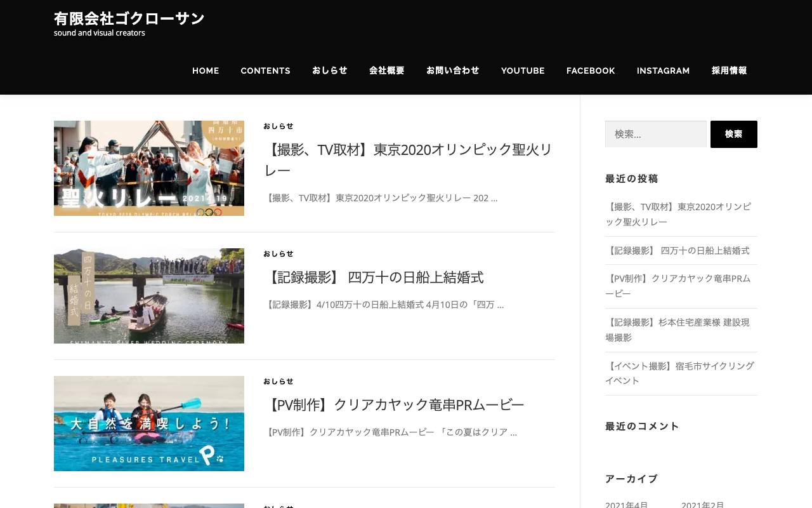
Task: Click おしらせ category above the wedding post
Action: (x=278, y=254)
